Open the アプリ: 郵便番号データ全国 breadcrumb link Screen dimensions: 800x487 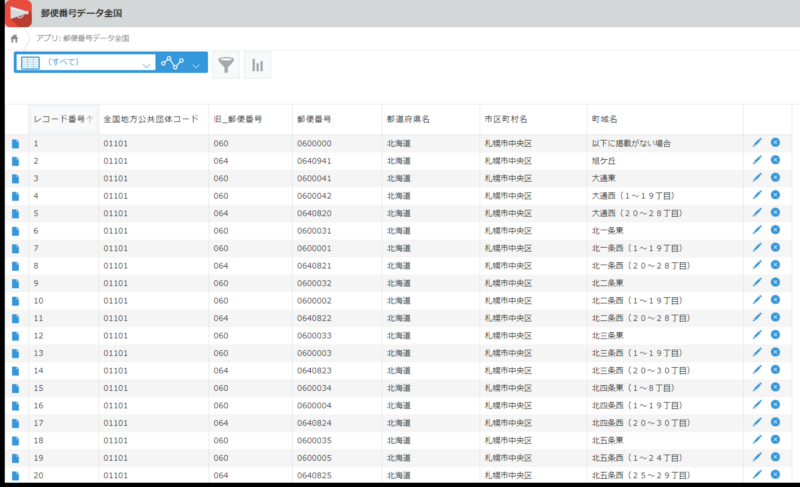coord(82,38)
